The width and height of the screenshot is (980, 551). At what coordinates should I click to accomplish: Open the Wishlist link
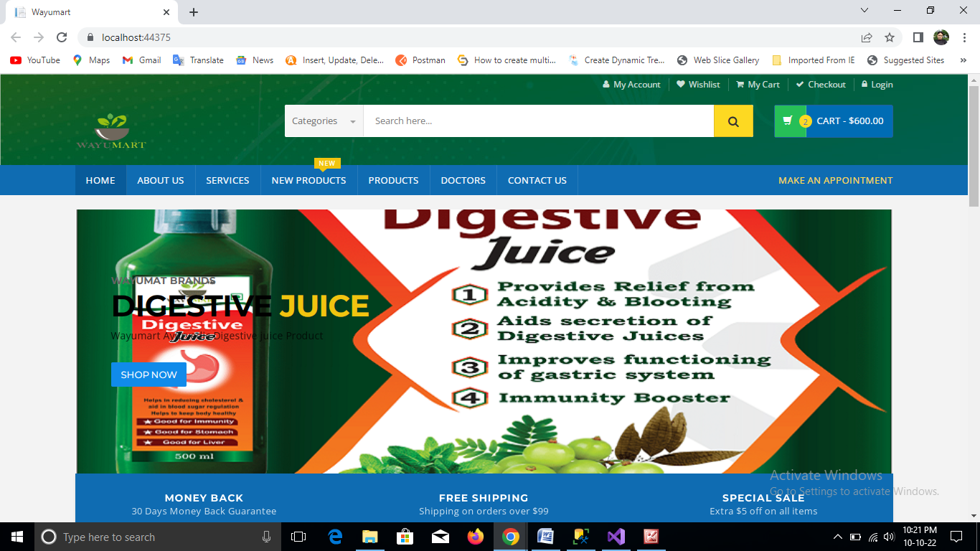click(698, 85)
